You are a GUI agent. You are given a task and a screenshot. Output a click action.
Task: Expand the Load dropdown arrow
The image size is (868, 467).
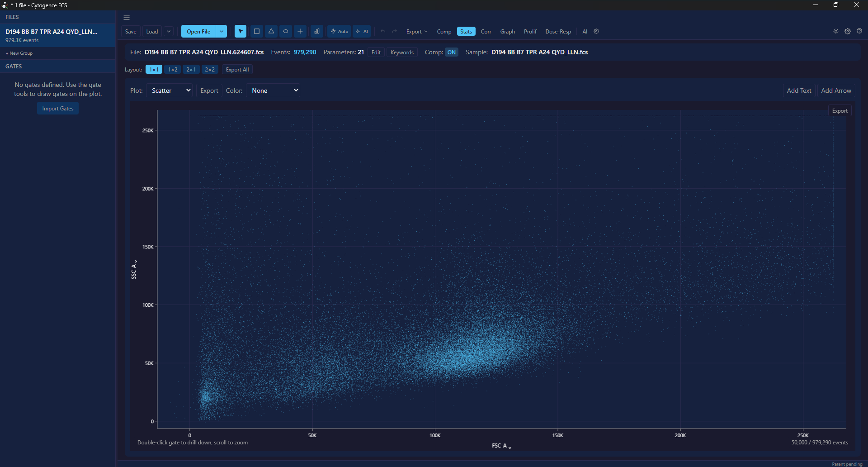[x=169, y=31]
